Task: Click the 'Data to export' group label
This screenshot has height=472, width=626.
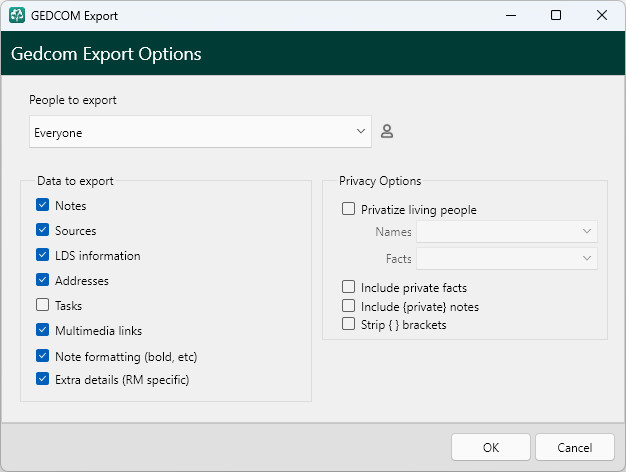Action: tap(75, 181)
